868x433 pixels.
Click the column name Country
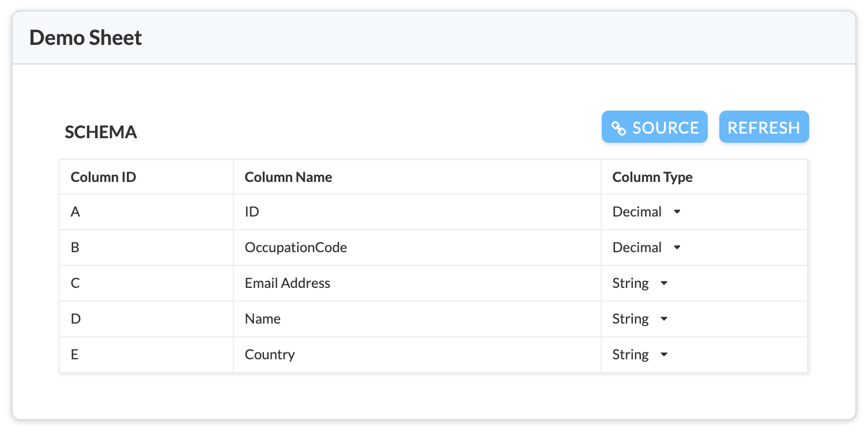pos(270,355)
